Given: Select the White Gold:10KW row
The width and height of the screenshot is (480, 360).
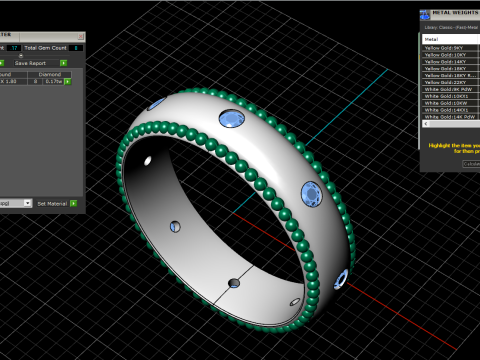Looking at the screenshot, I should tap(451, 103).
